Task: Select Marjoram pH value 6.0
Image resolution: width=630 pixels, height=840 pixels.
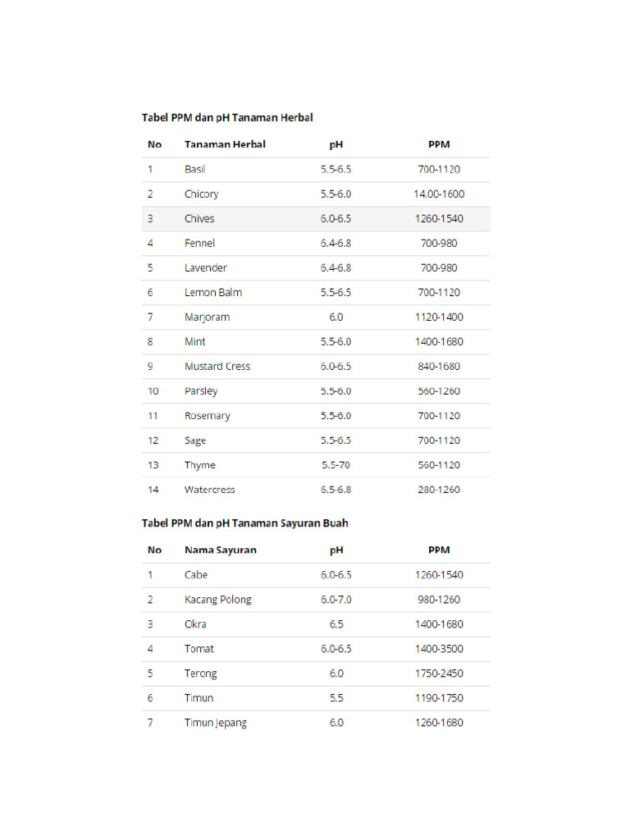Action: 336,317
